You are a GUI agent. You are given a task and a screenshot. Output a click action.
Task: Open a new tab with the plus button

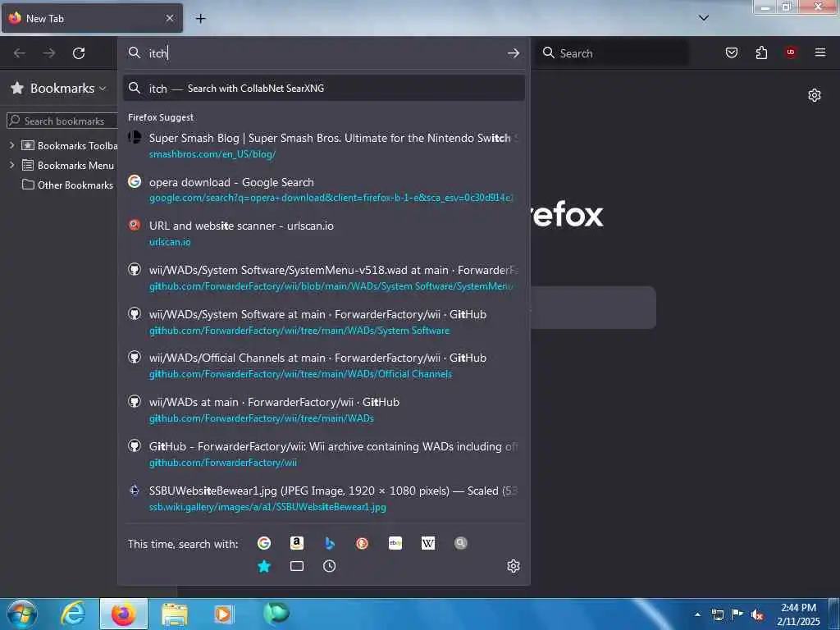tap(200, 18)
